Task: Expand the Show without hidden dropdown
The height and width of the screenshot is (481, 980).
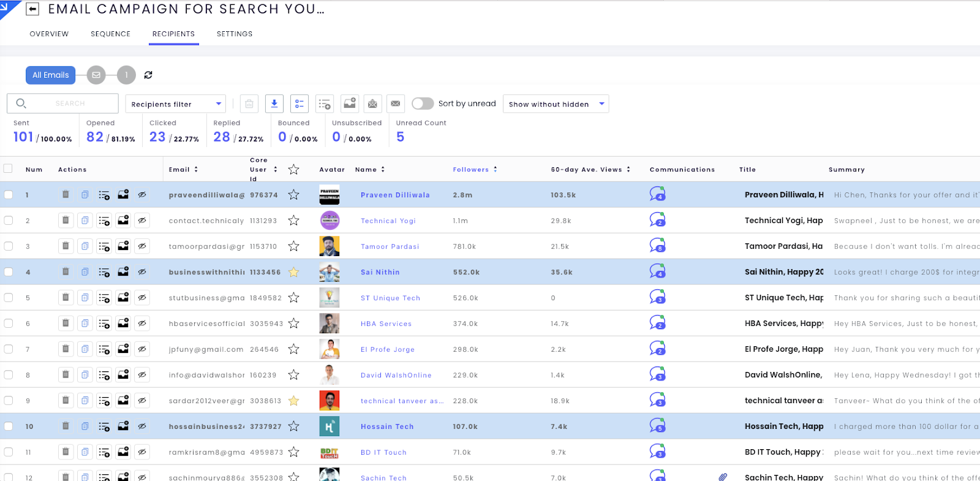Action: (556, 104)
